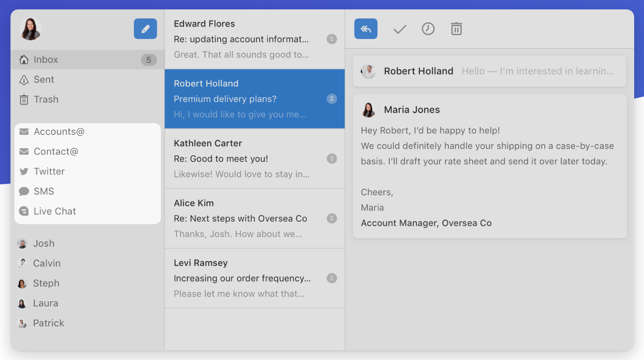This screenshot has width=644, height=360.
Task: Open the Trash folder
Action: 46,99
